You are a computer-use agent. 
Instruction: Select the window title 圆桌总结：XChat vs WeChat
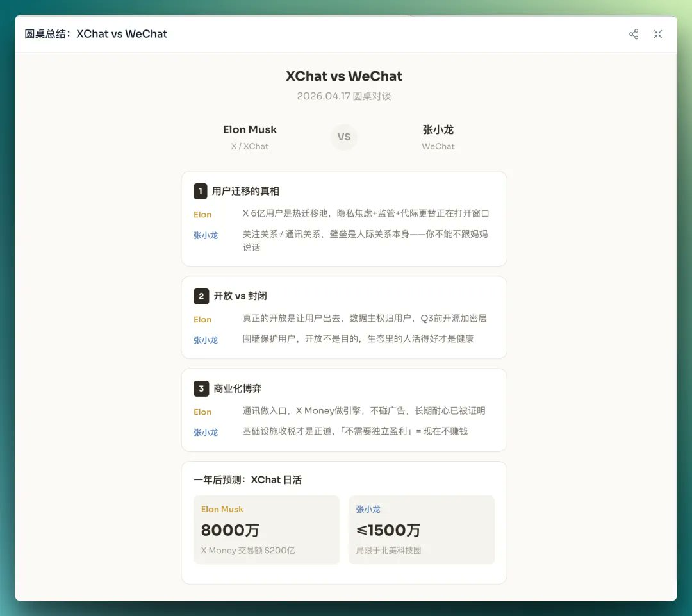(x=95, y=34)
